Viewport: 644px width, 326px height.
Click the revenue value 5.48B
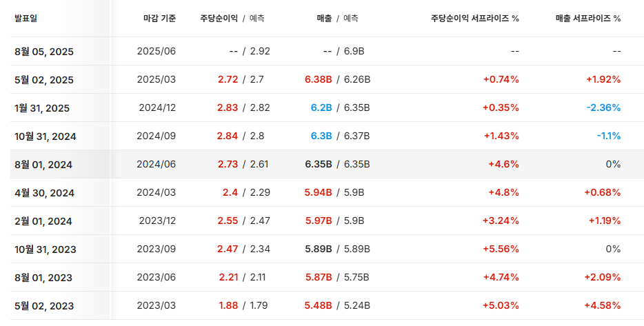pos(319,306)
